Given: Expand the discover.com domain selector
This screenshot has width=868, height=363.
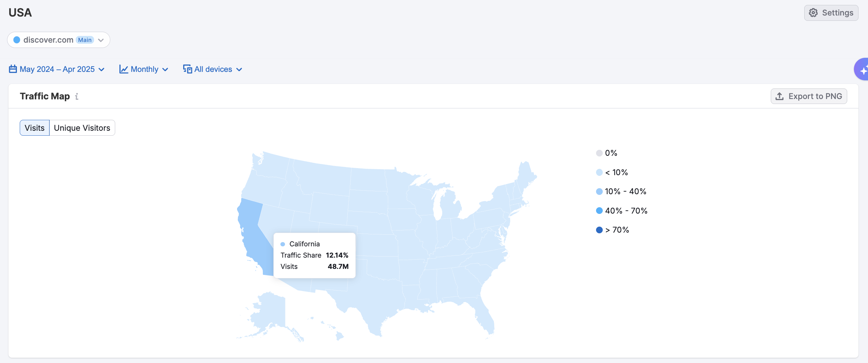Looking at the screenshot, I should [x=101, y=40].
